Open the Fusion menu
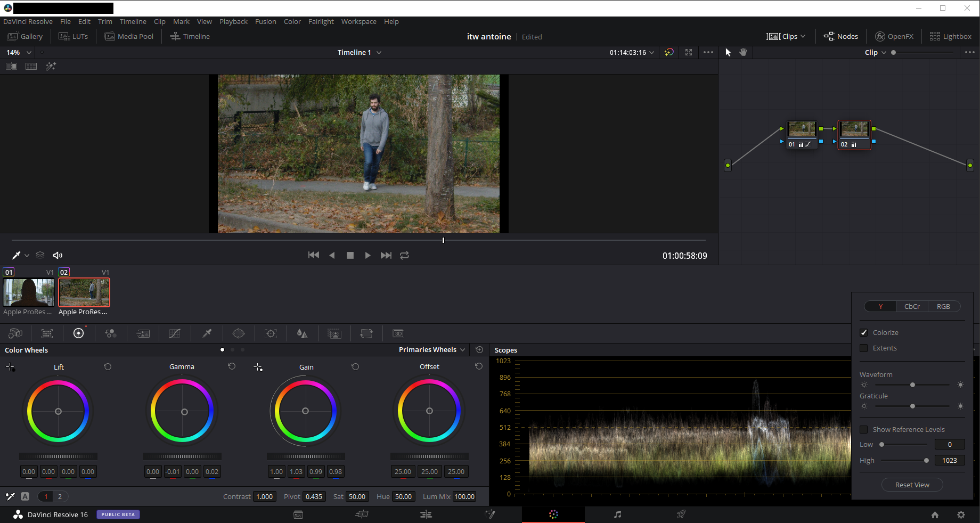980x523 pixels. (x=265, y=22)
